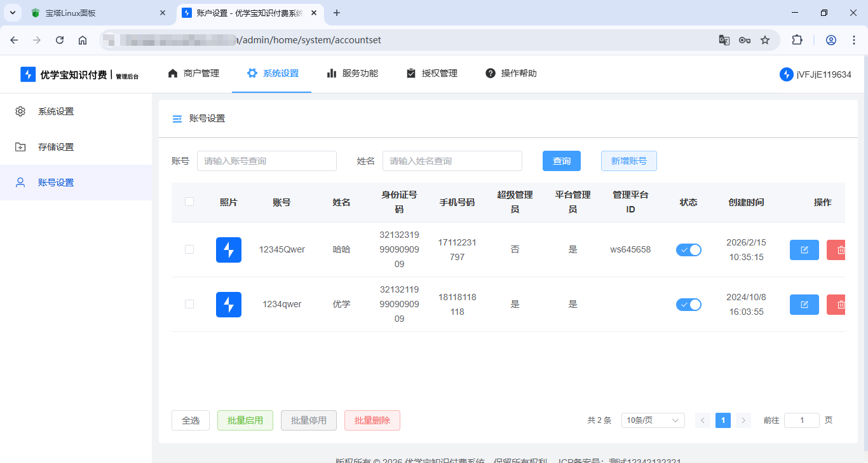Check the select-all checkbox in table header
The width and height of the screenshot is (868, 463).
point(189,201)
